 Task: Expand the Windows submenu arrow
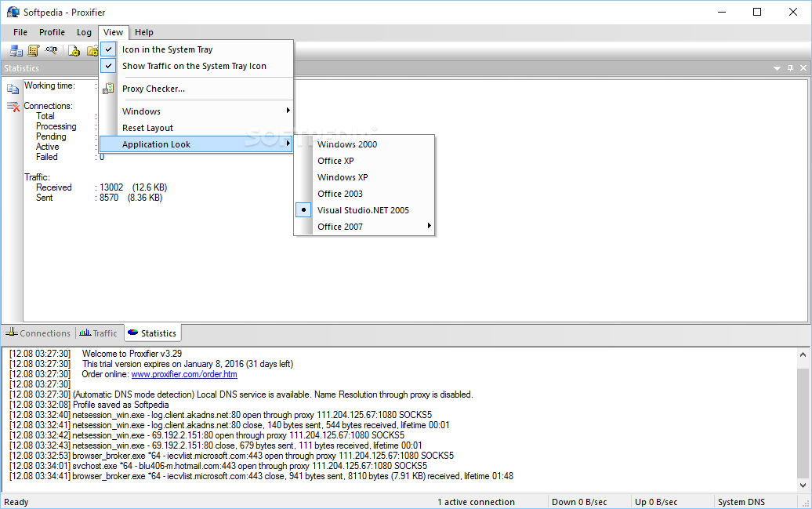(x=288, y=111)
